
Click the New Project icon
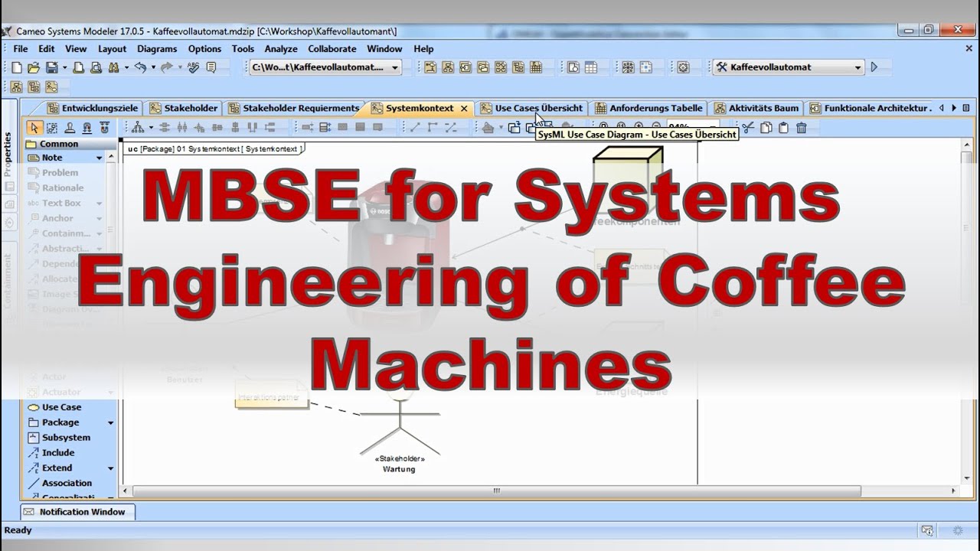(x=16, y=67)
